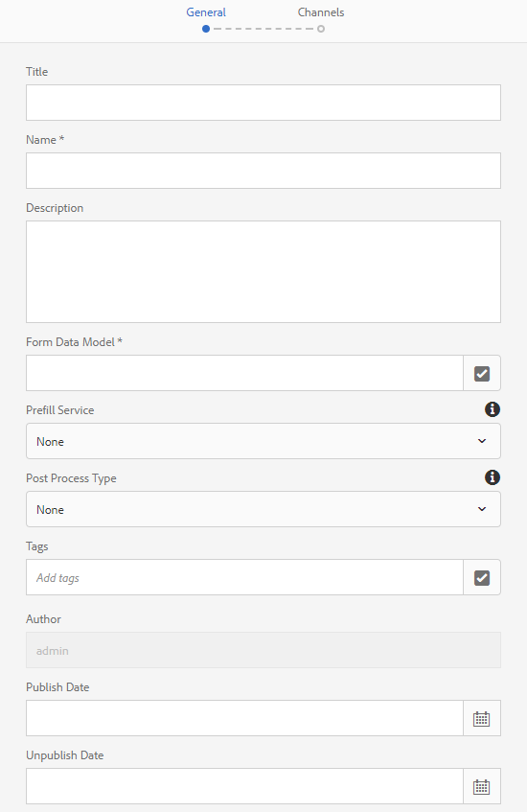The image size is (527, 812).
Task: Open the Publish Date calendar icon
Action: click(x=482, y=718)
